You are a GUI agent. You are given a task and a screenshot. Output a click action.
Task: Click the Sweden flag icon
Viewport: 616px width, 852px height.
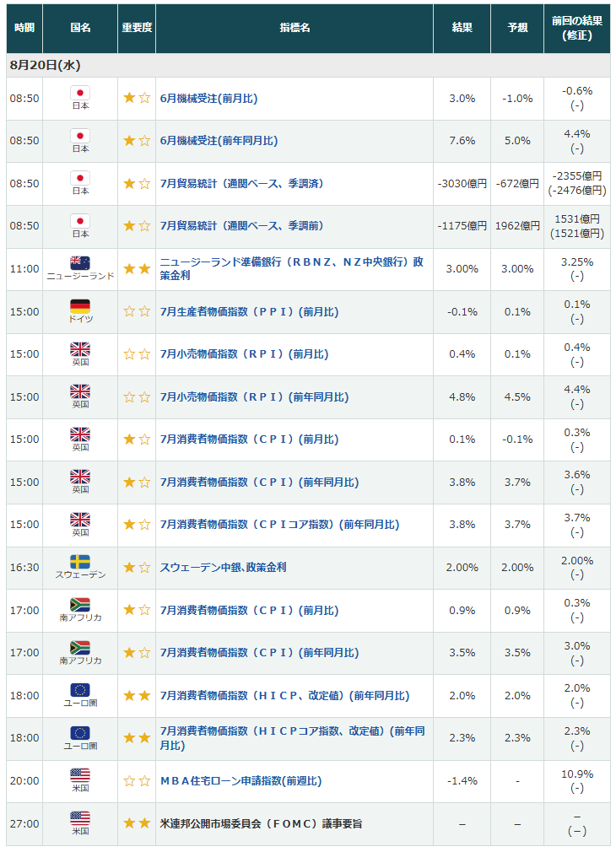tap(80, 562)
